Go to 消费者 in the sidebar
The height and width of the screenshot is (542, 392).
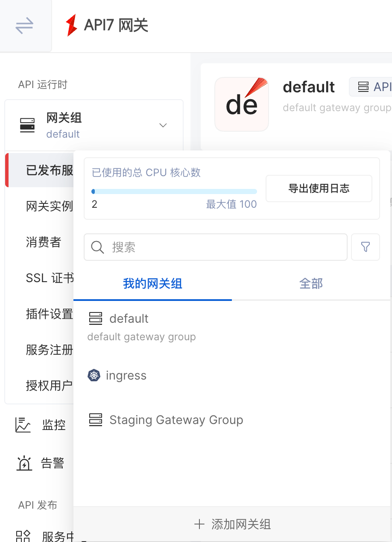coord(44,242)
